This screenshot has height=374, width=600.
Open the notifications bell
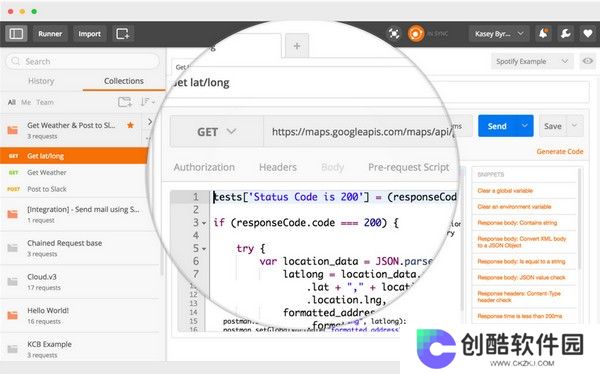(x=543, y=34)
